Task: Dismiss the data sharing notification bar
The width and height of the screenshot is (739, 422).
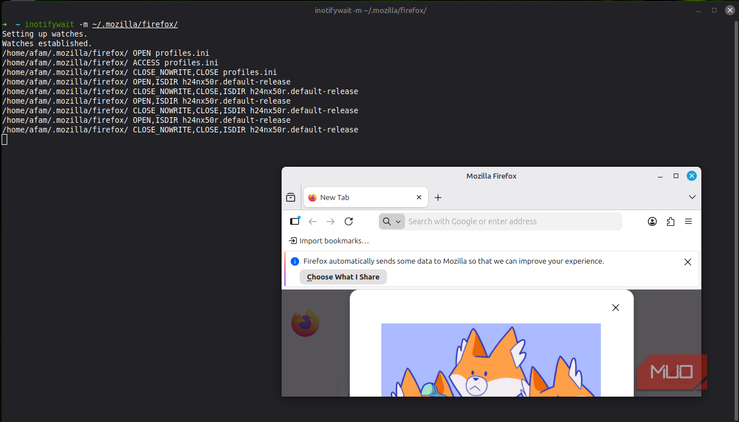Action: pyautogui.click(x=688, y=262)
